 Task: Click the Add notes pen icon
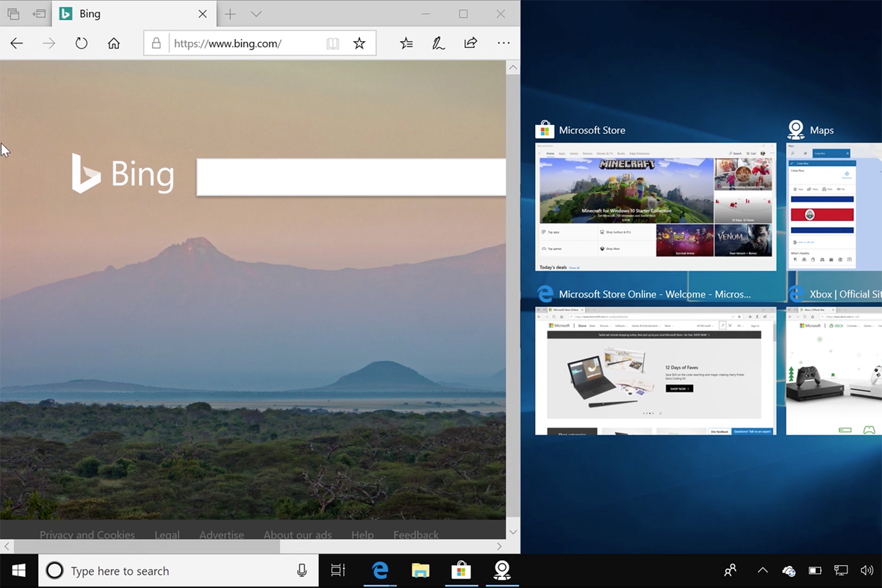click(439, 43)
